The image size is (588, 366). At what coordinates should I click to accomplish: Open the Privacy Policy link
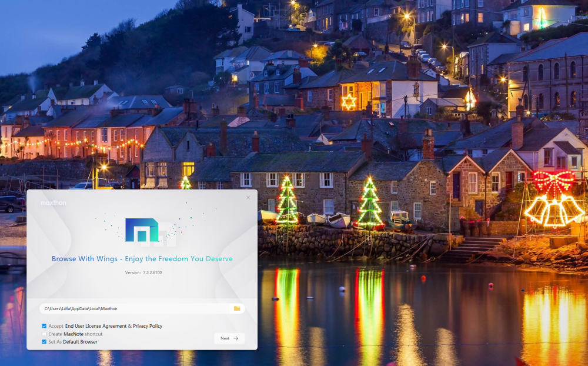[x=148, y=326]
